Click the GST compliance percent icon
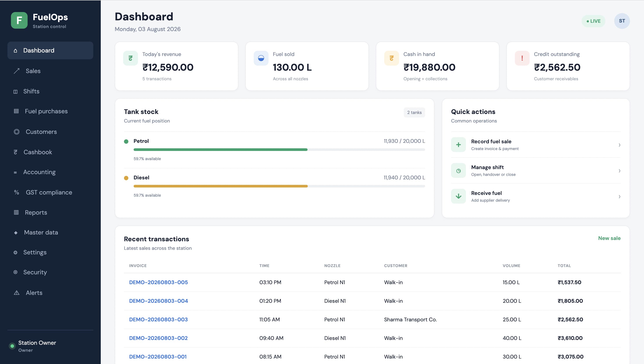 [16, 192]
